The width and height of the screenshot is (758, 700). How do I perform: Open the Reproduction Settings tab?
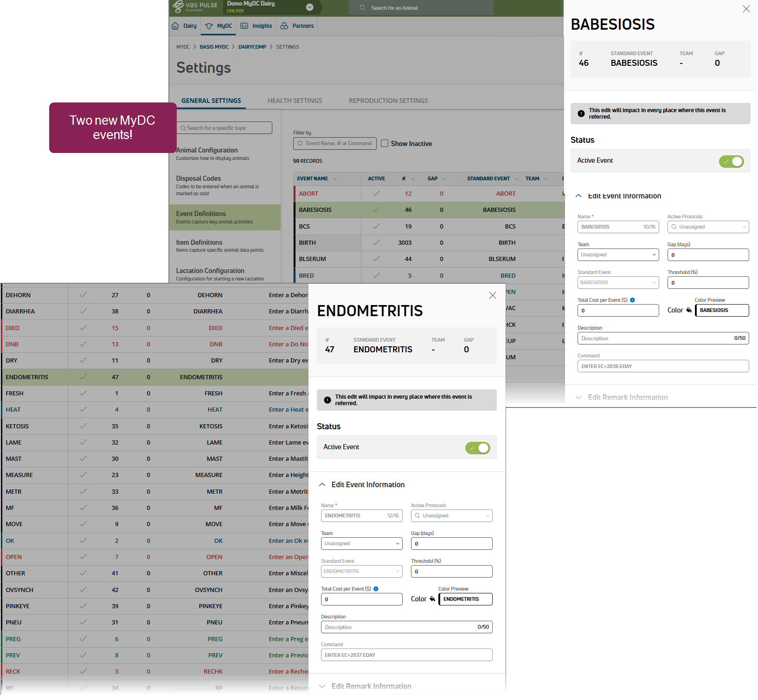pyautogui.click(x=388, y=101)
